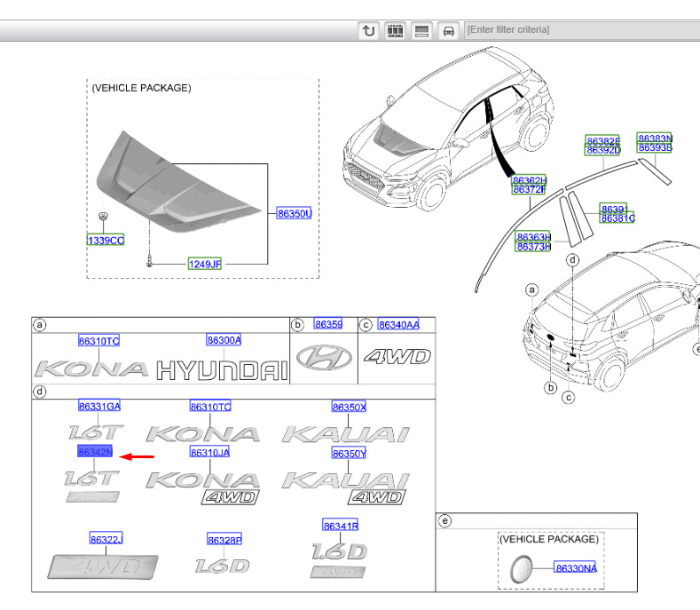
Task: Open part label 1249JF
Action: pos(205,264)
